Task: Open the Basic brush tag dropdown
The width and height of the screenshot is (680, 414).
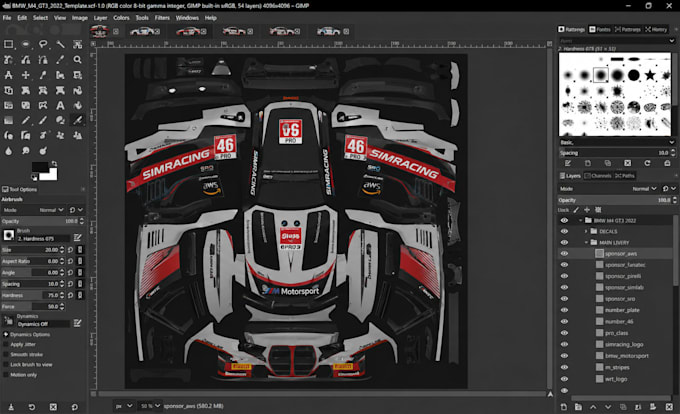Action: point(617,142)
